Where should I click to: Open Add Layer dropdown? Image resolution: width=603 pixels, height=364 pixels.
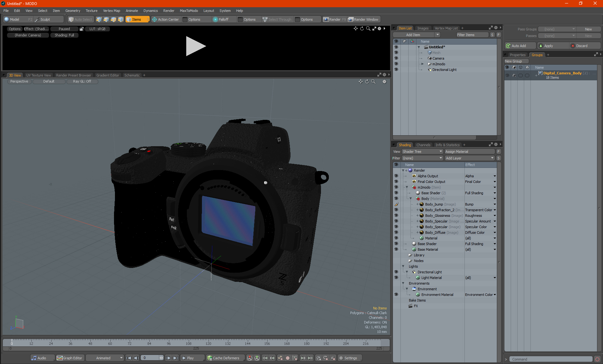tap(470, 158)
